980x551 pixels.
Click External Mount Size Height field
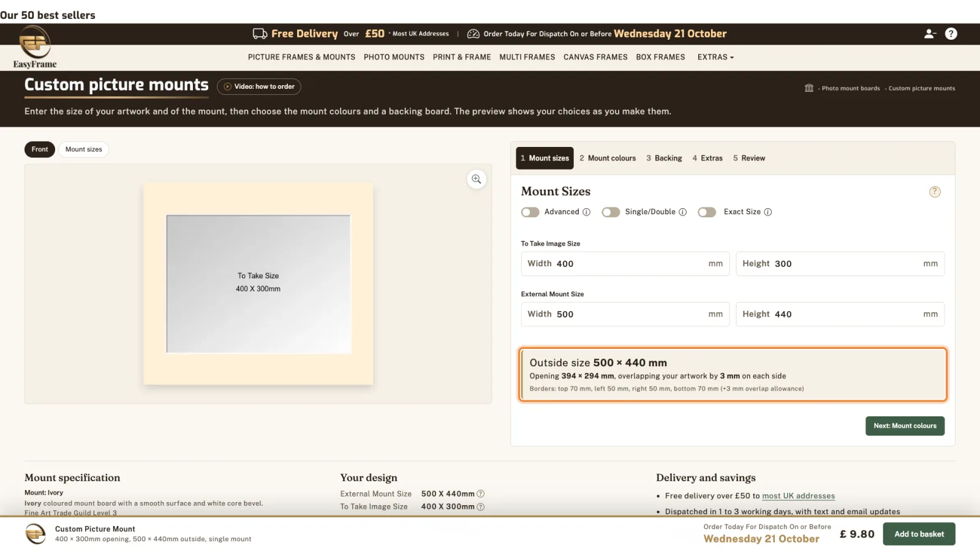pos(840,314)
